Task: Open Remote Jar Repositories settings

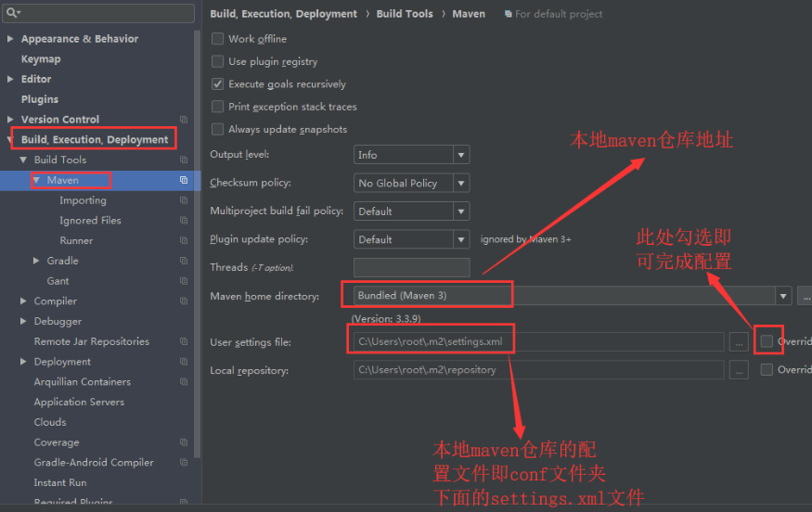Action: coord(92,341)
